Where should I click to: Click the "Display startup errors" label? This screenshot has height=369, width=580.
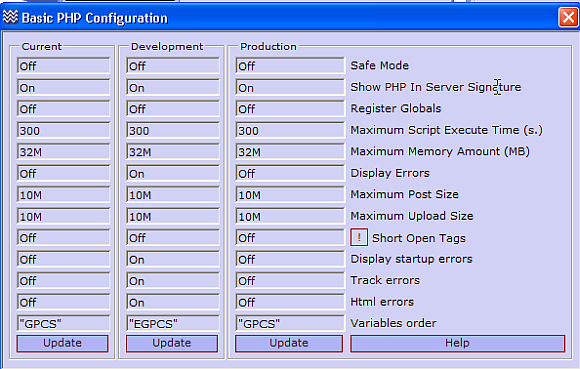coord(411,259)
